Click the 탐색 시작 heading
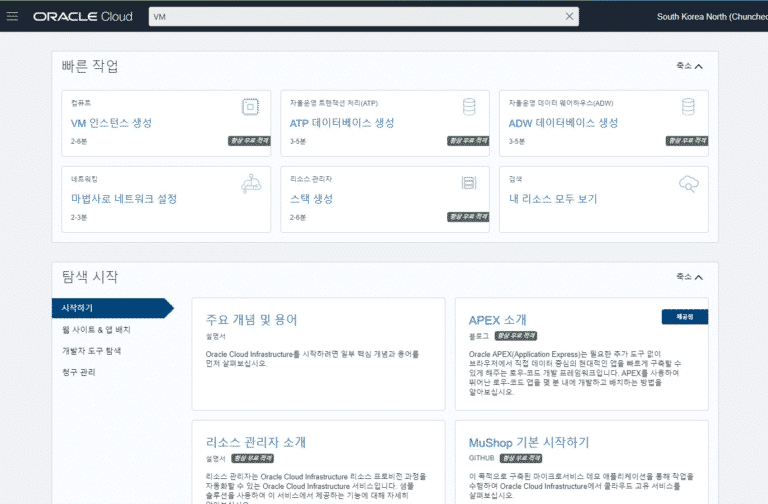This screenshot has width=768, height=504. click(x=90, y=277)
